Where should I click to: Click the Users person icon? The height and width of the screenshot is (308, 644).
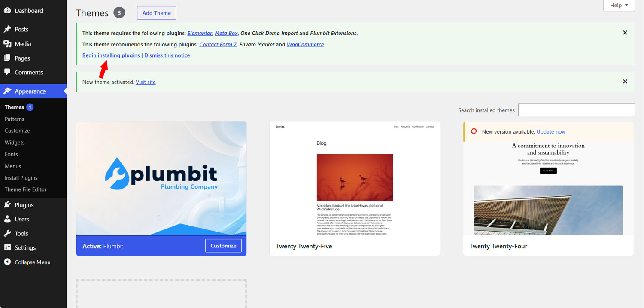(x=7, y=219)
